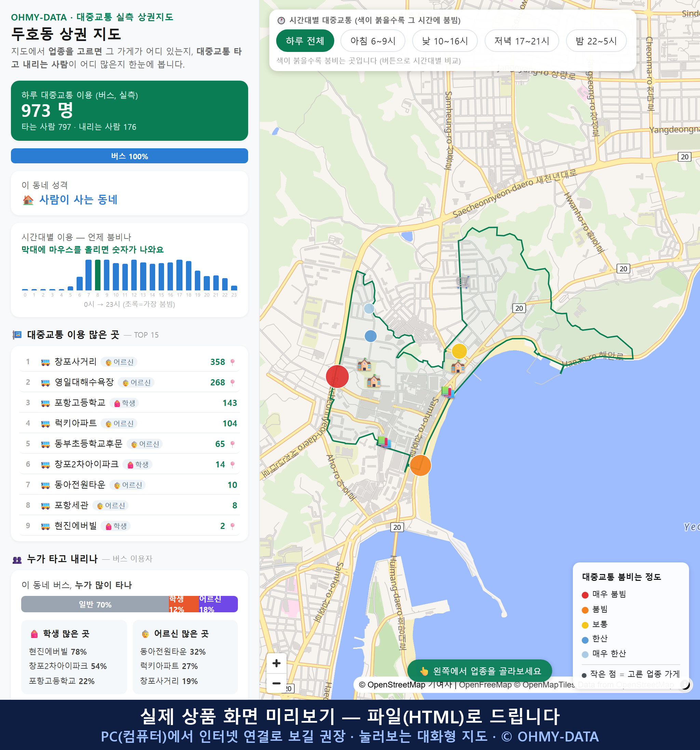Click the 일반 70% rider segment
Image resolution: width=700 pixels, height=750 pixels.
click(x=95, y=604)
